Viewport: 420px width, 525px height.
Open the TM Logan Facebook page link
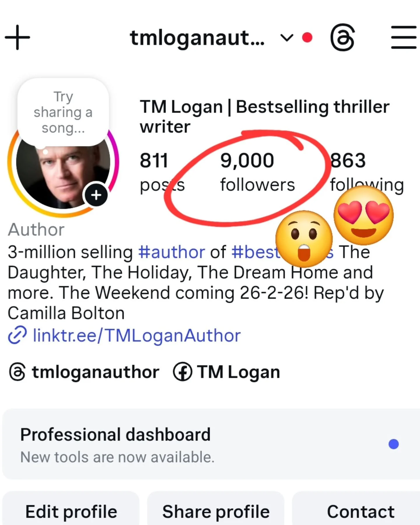click(x=226, y=372)
